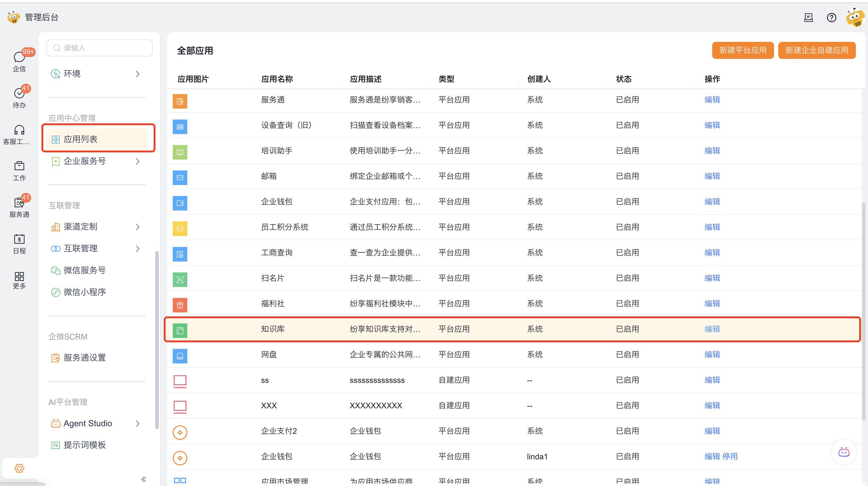Click the 福利社 gift app icon

(180, 305)
